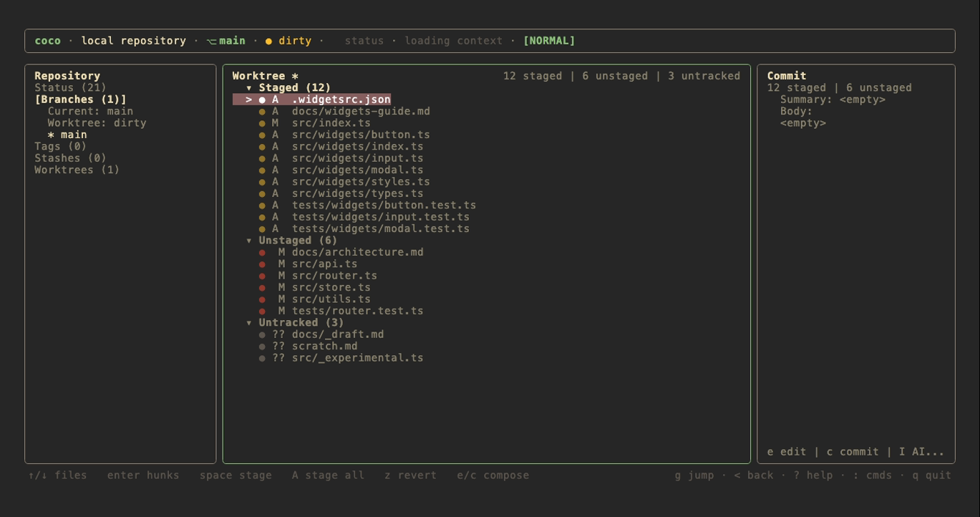
Task: Click the < back hint
Action: pos(754,475)
